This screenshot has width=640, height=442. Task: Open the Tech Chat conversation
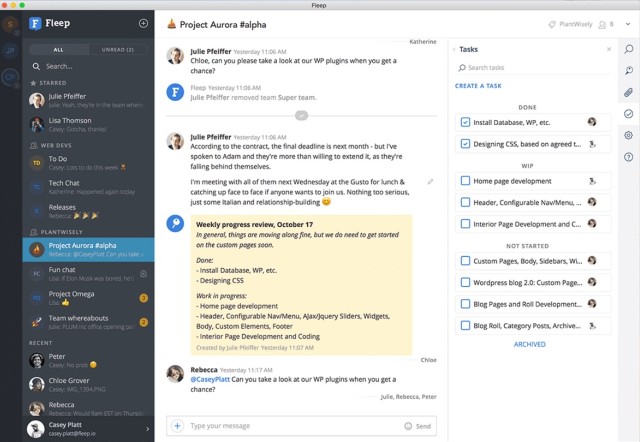(88, 187)
